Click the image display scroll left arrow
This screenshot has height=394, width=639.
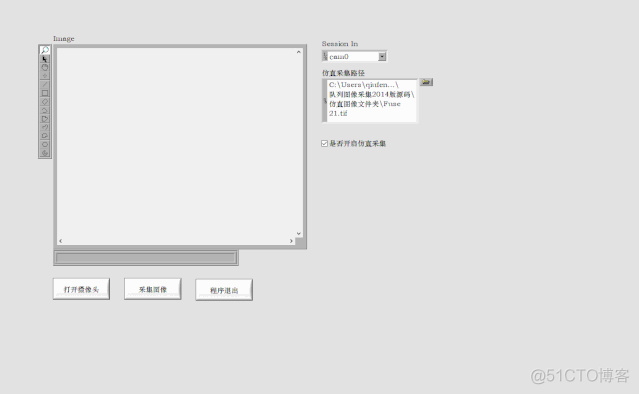[60, 241]
